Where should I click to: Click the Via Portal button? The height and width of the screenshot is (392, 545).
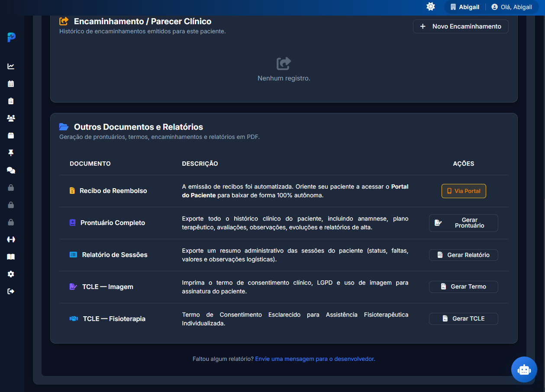coord(464,191)
